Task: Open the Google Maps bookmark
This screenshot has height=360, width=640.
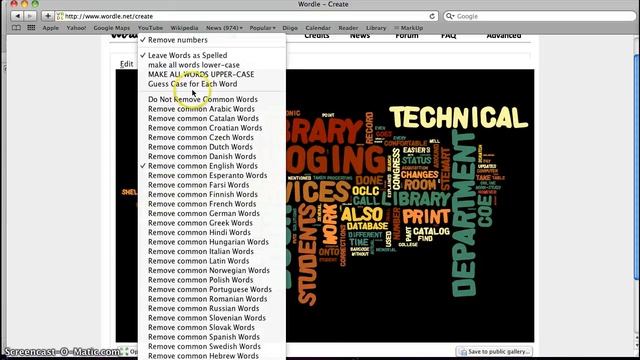Action: point(111,28)
